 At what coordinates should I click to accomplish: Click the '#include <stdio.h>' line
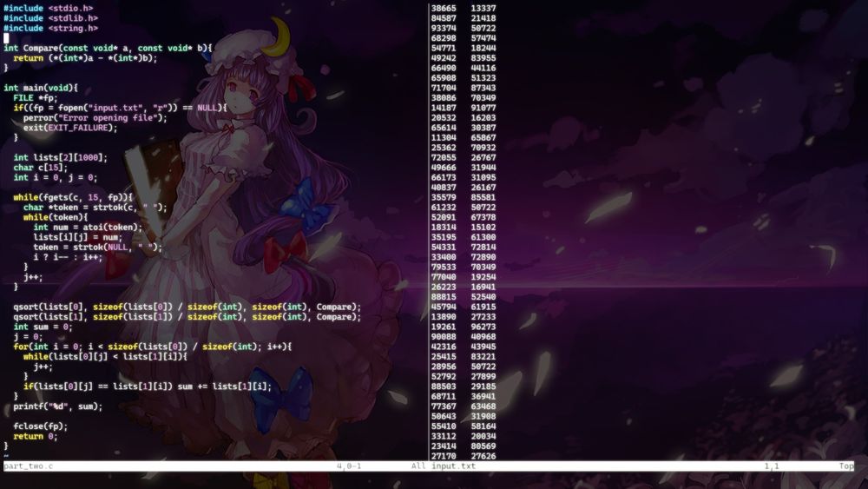pyautogui.click(x=48, y=9)
